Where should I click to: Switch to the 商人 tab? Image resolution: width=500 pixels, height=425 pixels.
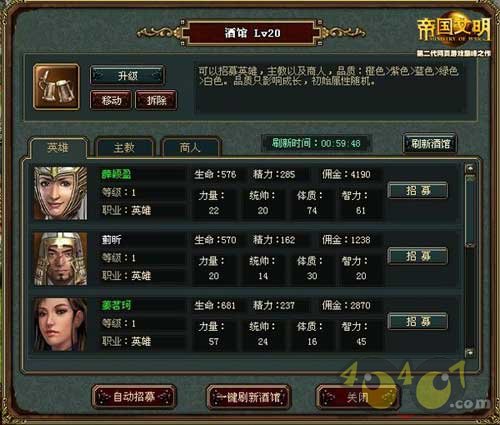click(x=190, y=148)
